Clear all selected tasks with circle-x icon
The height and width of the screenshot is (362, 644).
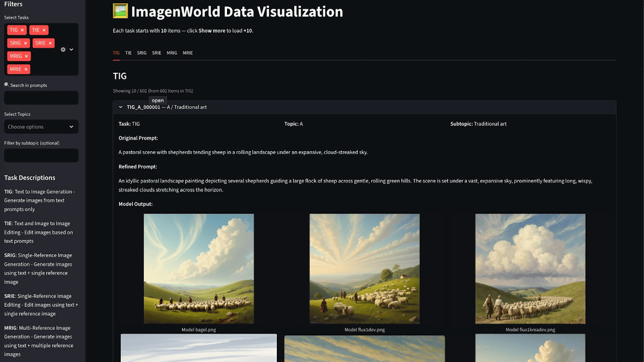[63, 49]
